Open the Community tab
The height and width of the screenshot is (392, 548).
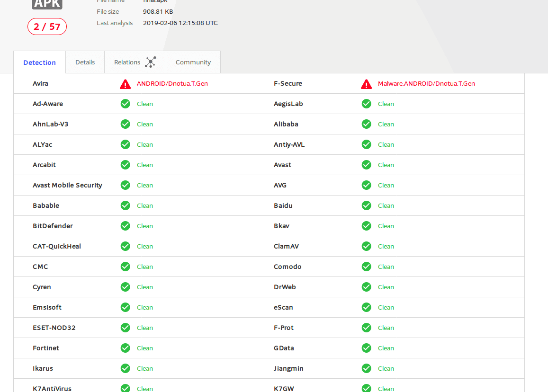193,62
